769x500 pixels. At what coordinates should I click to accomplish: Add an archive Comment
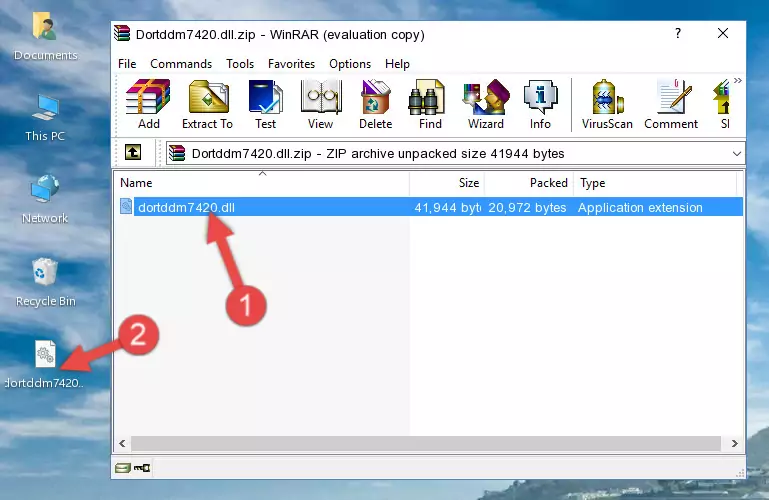click(x=671, y=104)
